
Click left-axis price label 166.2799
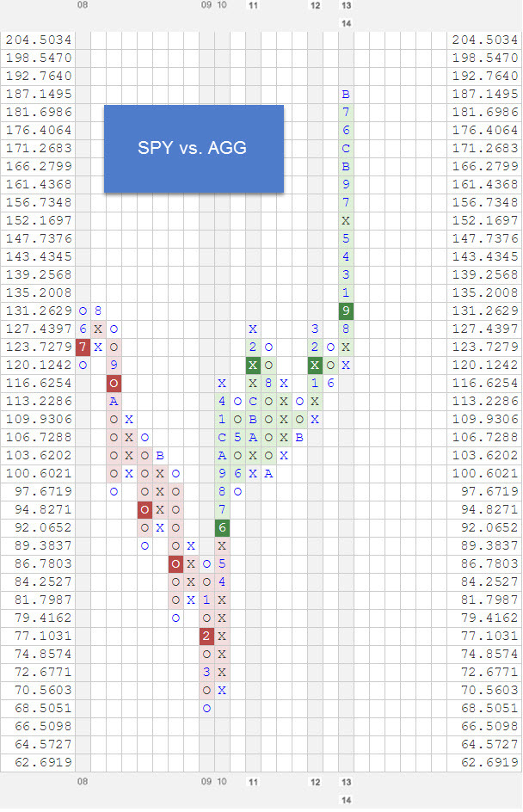[x=39, y=166]
